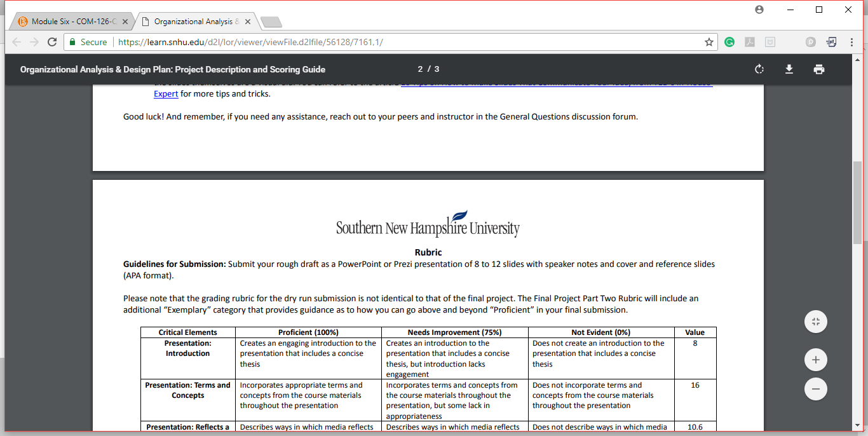Click the 'Rubric' heading
The image size is (868, 436).
(x=428, y=252)
